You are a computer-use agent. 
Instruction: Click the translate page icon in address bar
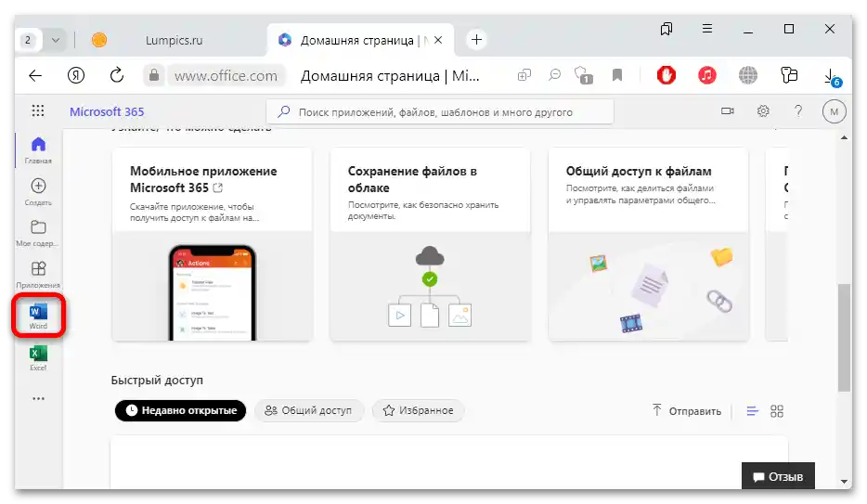(524, 75)
